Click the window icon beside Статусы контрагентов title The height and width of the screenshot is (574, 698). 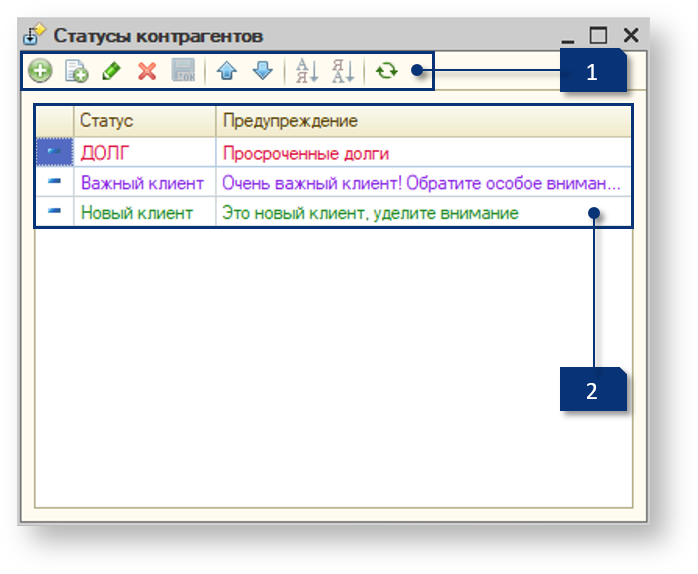[34, 34]
